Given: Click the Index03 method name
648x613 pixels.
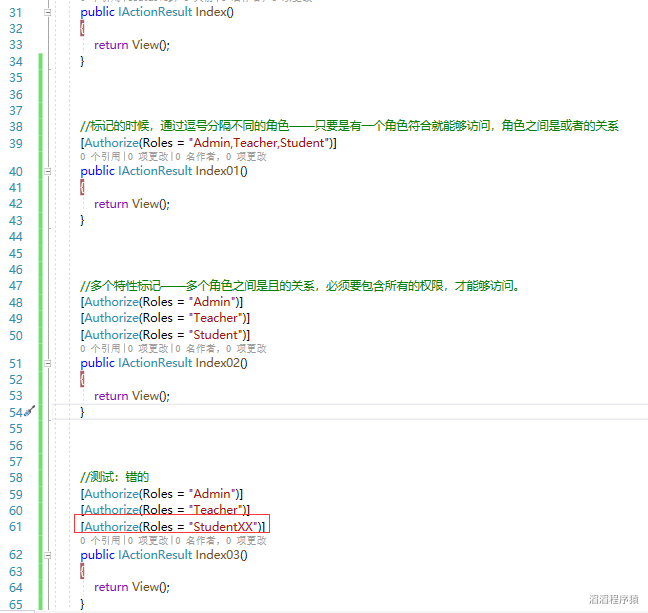Looking at the screenshot, I should point(218,555).
